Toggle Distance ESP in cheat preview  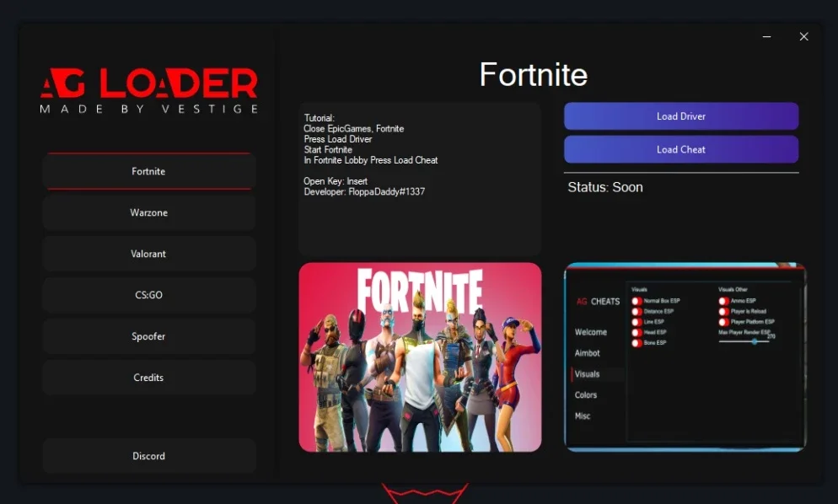click(637, 312)
